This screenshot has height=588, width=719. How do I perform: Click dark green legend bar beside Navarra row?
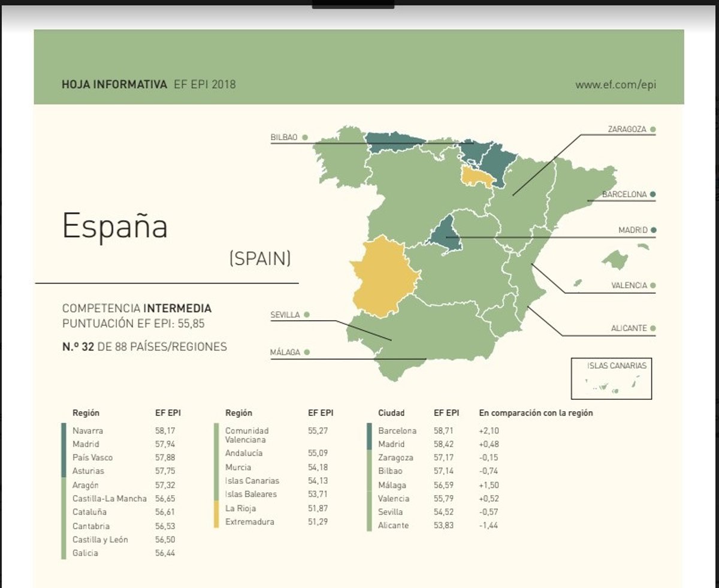click(x=64, y=450)
